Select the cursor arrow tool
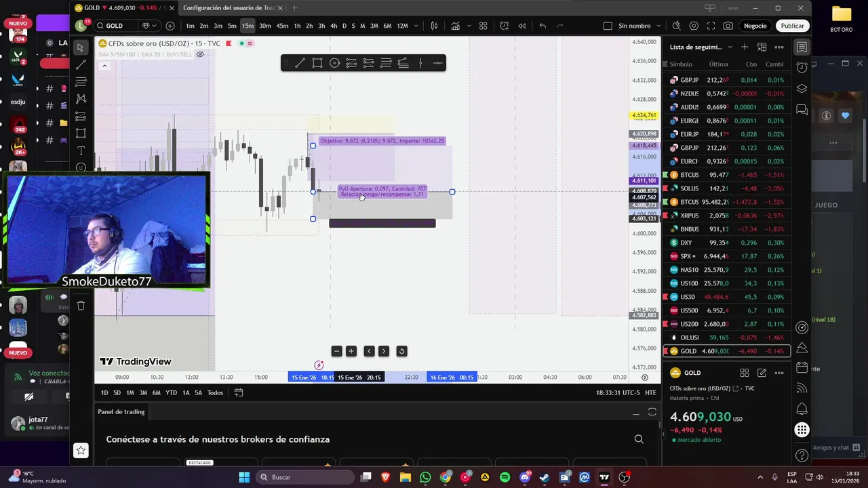The width and height of the screenshot is (868, 488). (81, 47)
